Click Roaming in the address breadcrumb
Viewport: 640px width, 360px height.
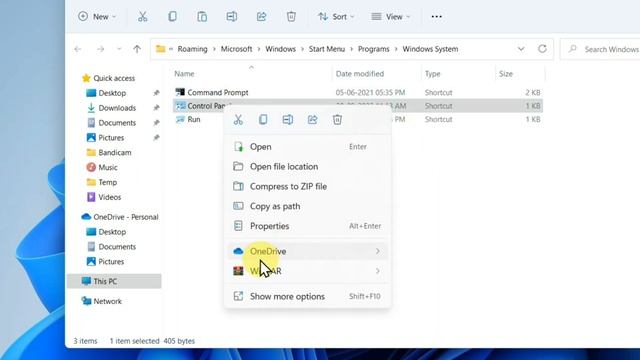point(192,49)
